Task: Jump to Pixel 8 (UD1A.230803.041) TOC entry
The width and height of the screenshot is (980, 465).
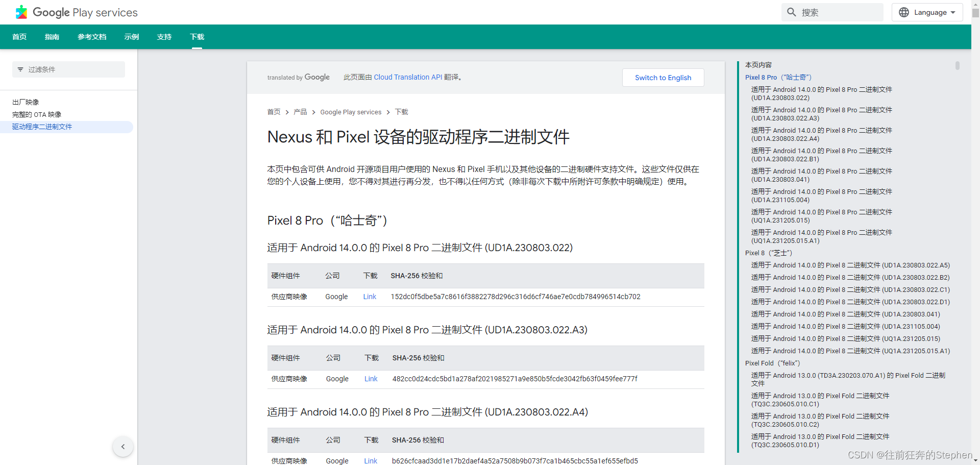Action: (x=846, y=314)
